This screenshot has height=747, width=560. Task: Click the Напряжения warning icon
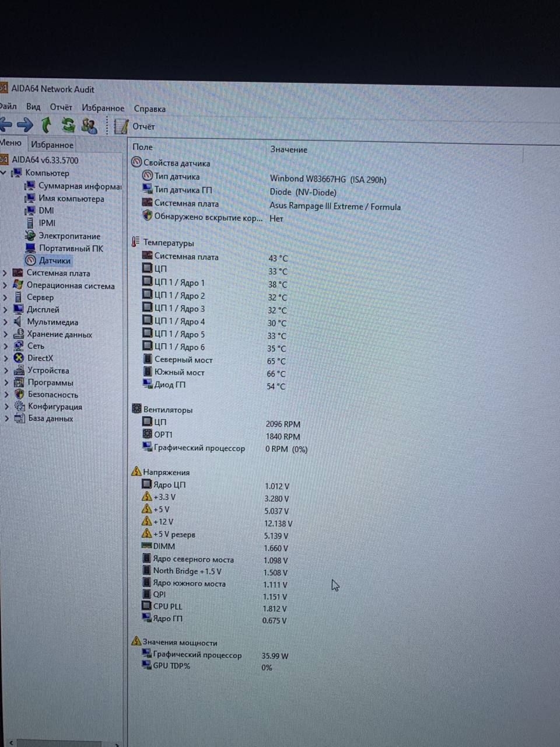(x=136, y=471)
